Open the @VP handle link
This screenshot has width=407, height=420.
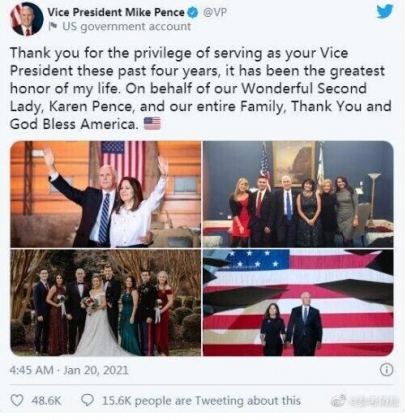click(215, 12)
